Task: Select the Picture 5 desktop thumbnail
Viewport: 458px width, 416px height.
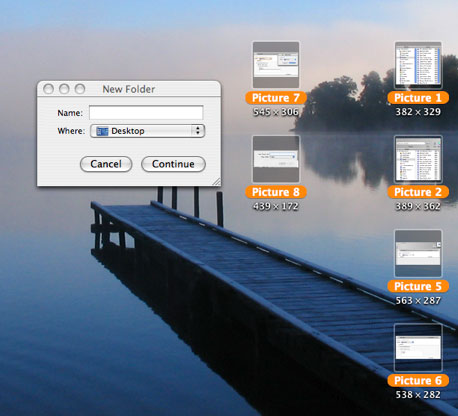Action: (418, 253)
